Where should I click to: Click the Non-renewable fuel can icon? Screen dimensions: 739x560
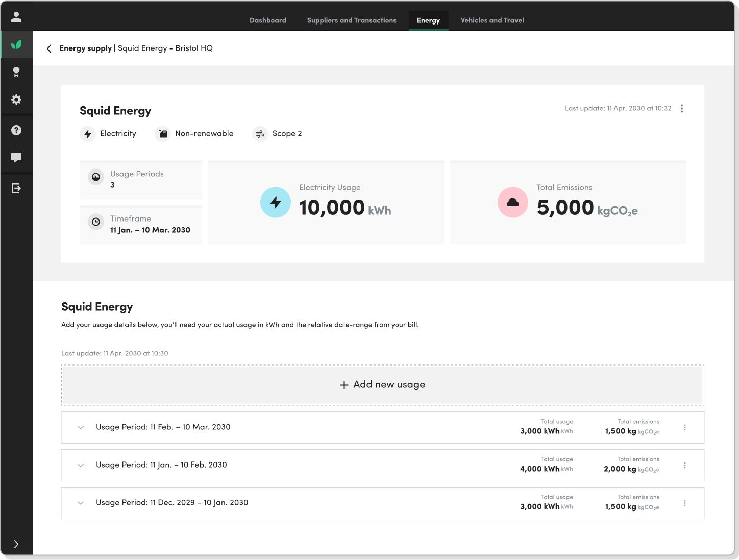pyautogui.click(x=163, y=134)
